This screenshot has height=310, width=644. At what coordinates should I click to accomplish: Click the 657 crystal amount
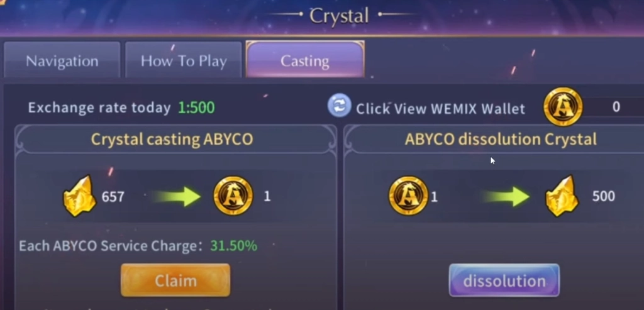(x=113, y=197)
